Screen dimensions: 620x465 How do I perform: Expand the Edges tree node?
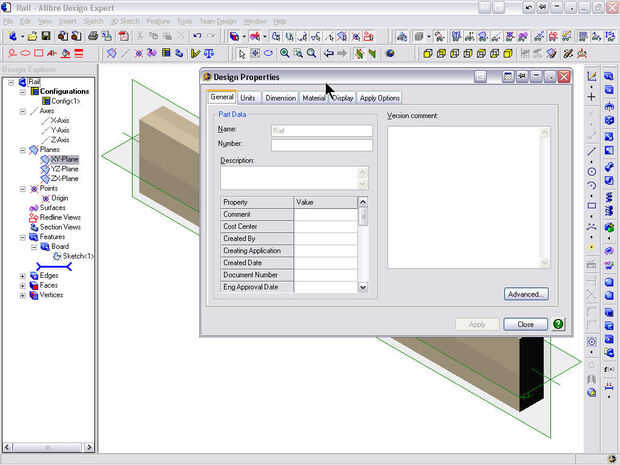[x=23, y=275]
